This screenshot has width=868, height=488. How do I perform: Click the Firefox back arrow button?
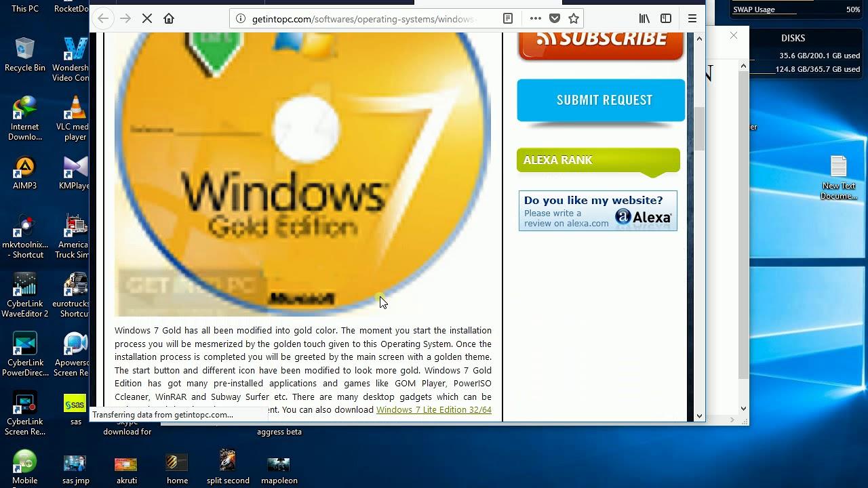103,19
